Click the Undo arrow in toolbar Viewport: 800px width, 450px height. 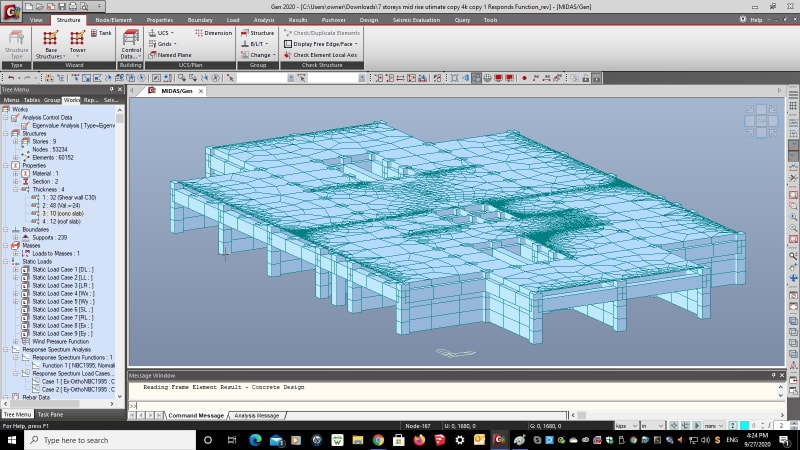pyautogui.click(x=10, y=78)
